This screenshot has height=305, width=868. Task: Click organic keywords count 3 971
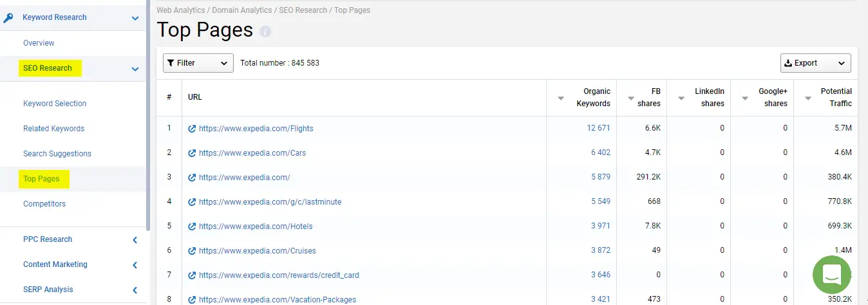[x=601, y=226]
